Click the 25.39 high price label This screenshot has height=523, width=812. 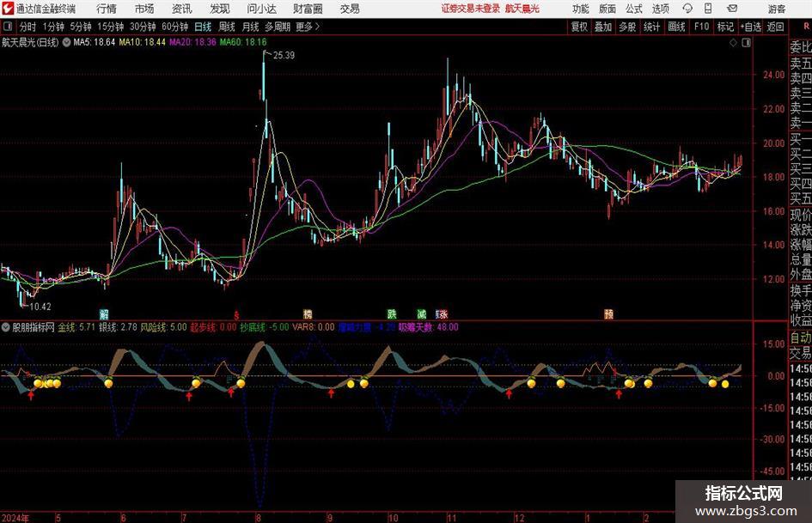284,56
